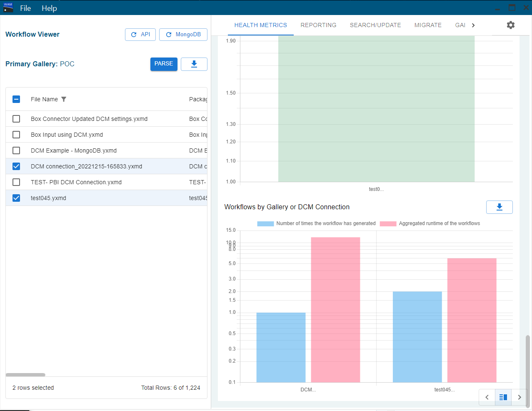Open the Help menu
The width and height of the screenshot is (532, 411).
point(49,8)
